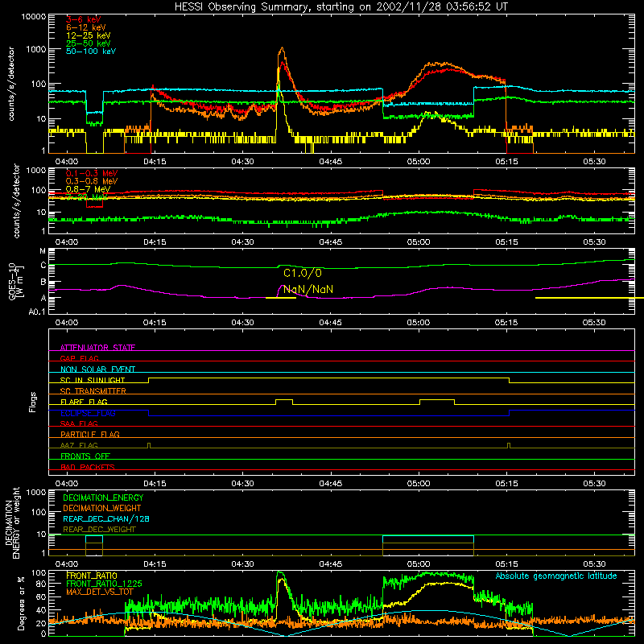Viewport: 644px width, 644px height.
Task: Select the GAP_FLAG label
Action: 80,358
